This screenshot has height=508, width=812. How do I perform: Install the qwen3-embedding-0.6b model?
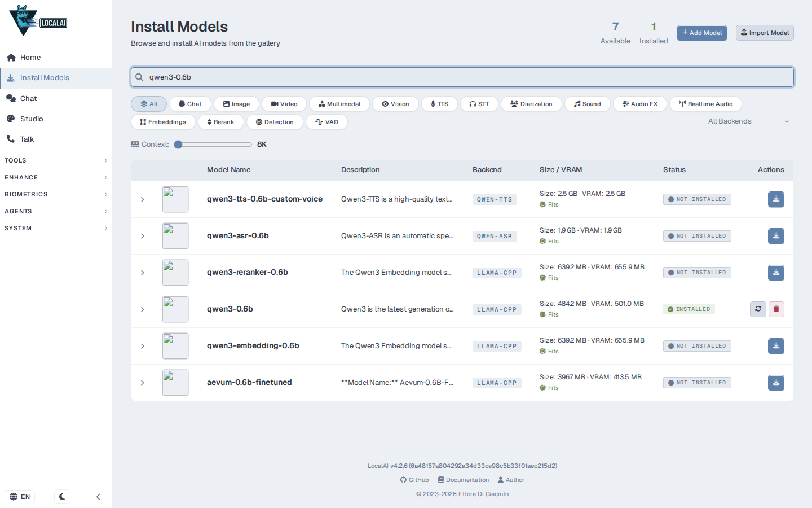pos(776,346)
